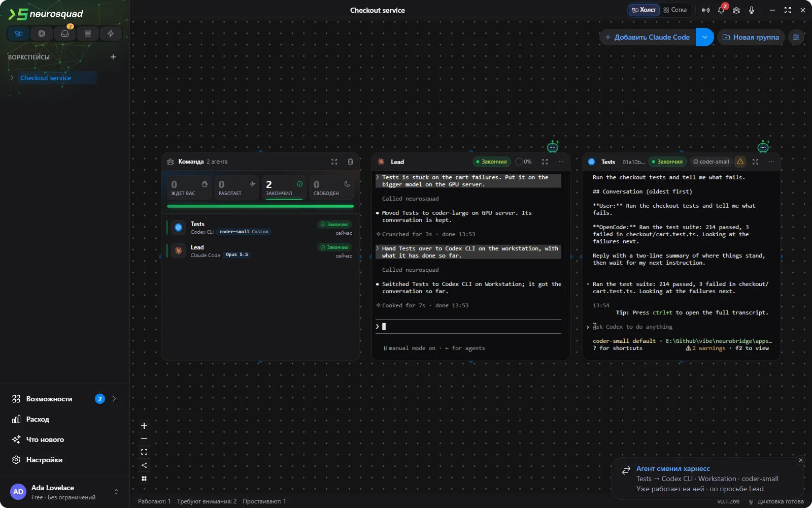Filter team by Работает counter
812x508 pixels.
(x=237, y=187)
